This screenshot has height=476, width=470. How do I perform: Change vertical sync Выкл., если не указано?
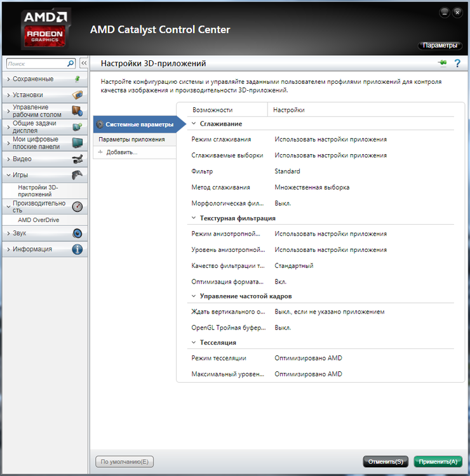point(330,312)
